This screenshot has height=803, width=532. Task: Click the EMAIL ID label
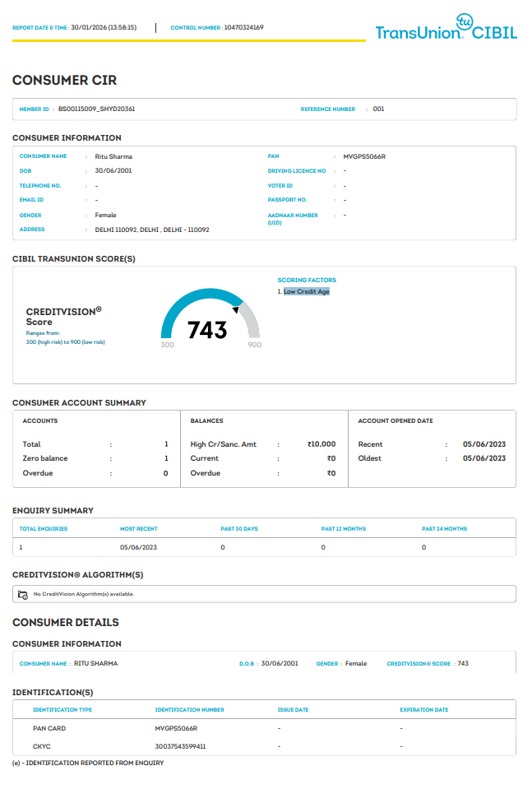point(31,200)
